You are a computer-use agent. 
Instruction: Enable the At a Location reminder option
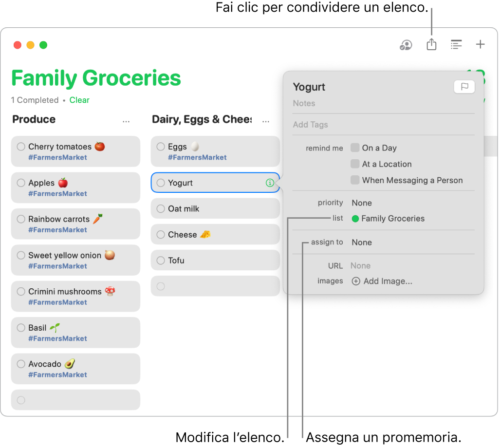pos(355,164)
